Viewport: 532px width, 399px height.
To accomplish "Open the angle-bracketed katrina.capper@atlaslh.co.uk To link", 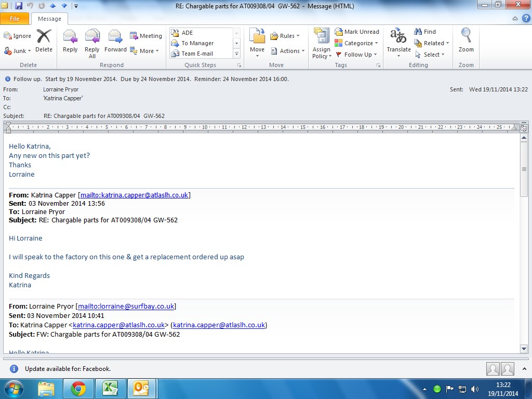I will (119, 325).
